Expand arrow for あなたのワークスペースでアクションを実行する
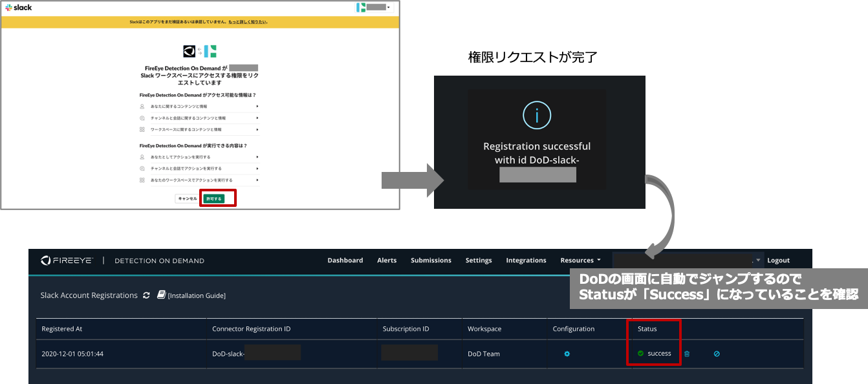 (x=257, y=180)
